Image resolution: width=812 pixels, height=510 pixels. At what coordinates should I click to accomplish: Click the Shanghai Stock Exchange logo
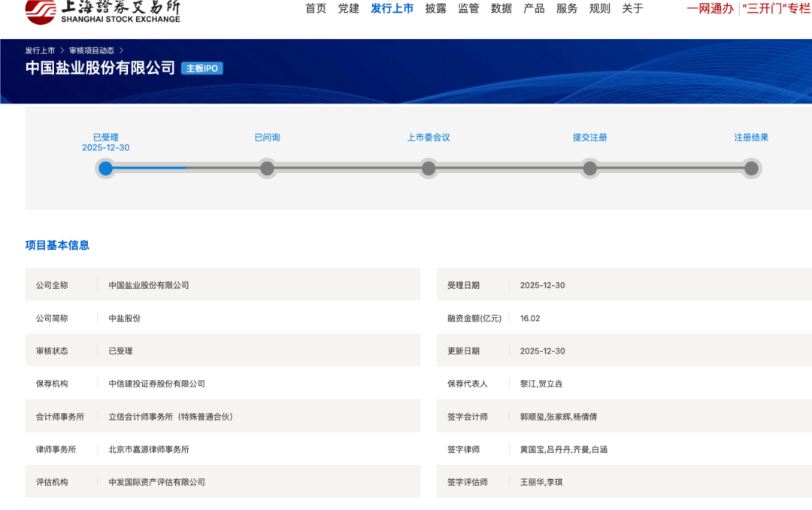(x=102, y=12)
